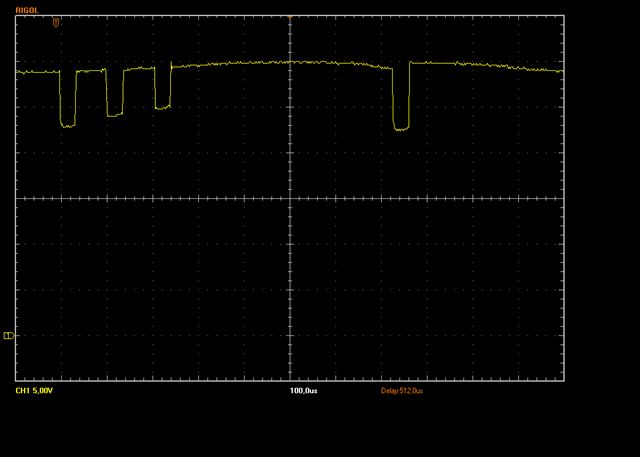Click the high plateau between second and third pulses
This screenshot has height=457, width=640.
pos(138,69)
